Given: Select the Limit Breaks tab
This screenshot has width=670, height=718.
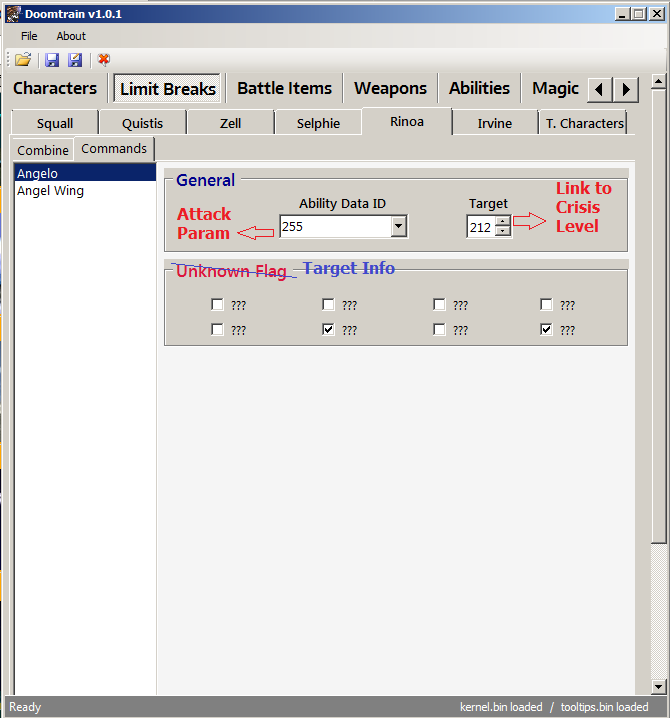Looking at the screenshot, I should 168,88.
